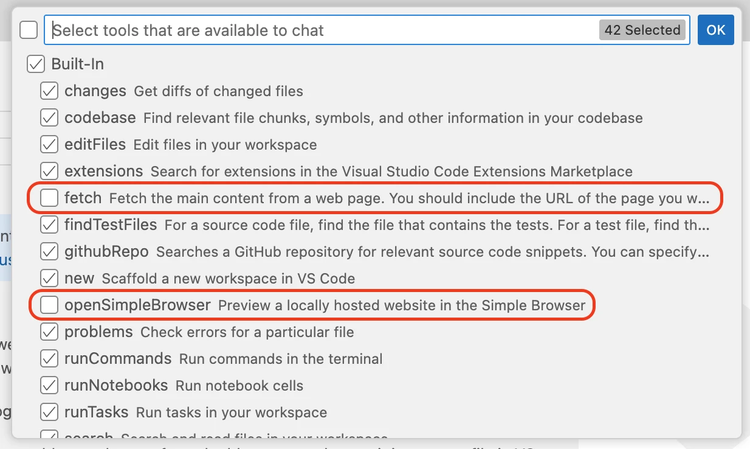Viewport: 750px width, 449px height.
Task: Uncheck the runCommands tool
Action: coord(49,358)
